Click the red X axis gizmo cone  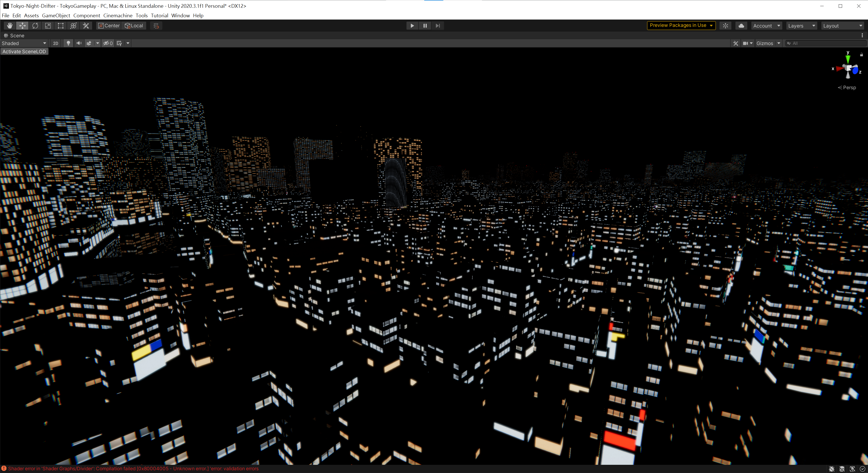(x=839, y=69)
